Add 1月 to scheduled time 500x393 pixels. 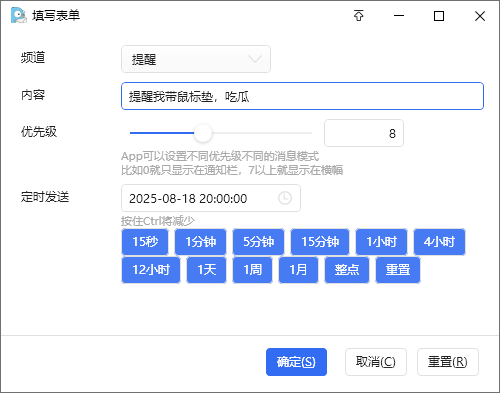pyautogui.click(x=298, y=270)
